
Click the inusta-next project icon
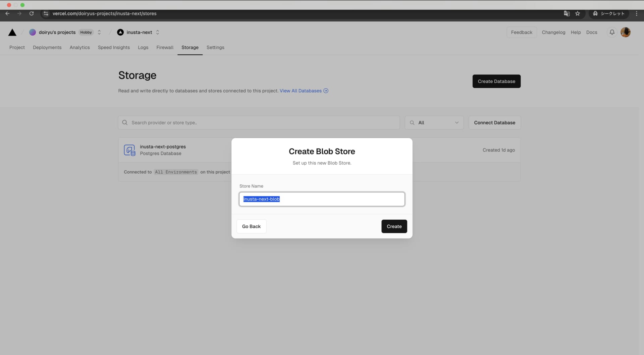(120, 32)
